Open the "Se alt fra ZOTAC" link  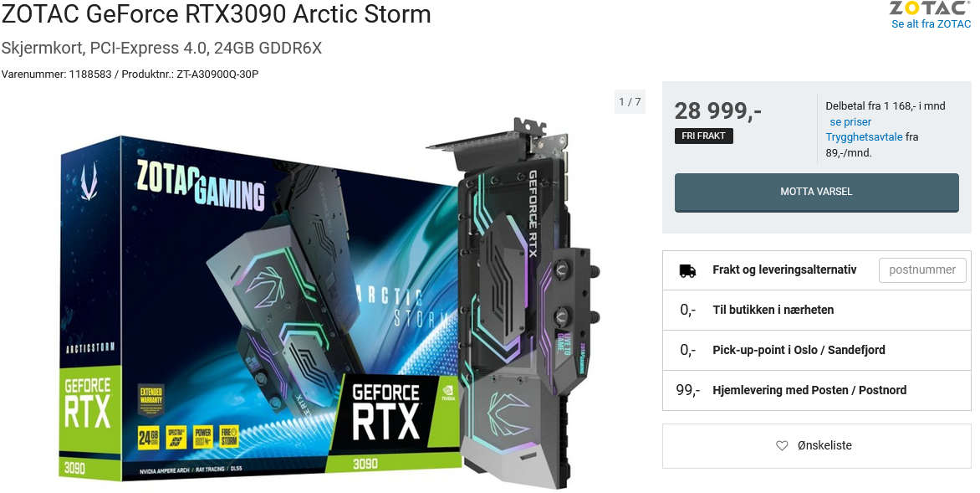point(931,24)
